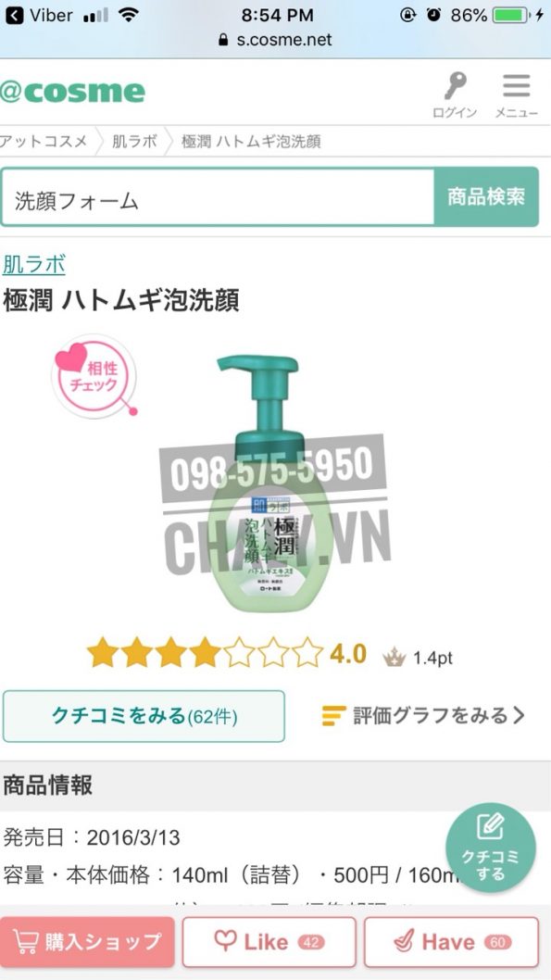Expand 評価グラフをみる chevron
The image size is (551, 980).
point(519,715)
